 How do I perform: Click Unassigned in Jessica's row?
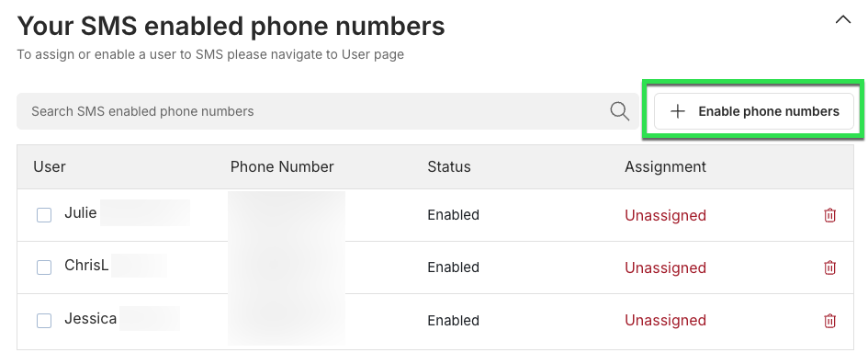(665, 320)
